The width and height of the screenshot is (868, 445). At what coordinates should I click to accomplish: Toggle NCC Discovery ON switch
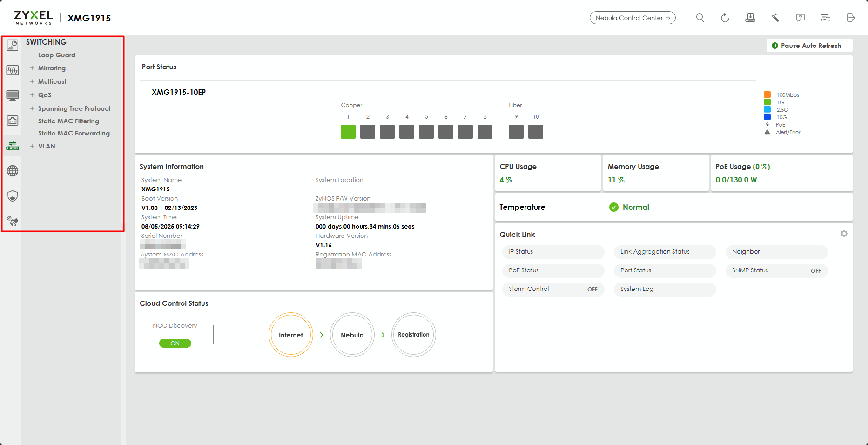175,343
